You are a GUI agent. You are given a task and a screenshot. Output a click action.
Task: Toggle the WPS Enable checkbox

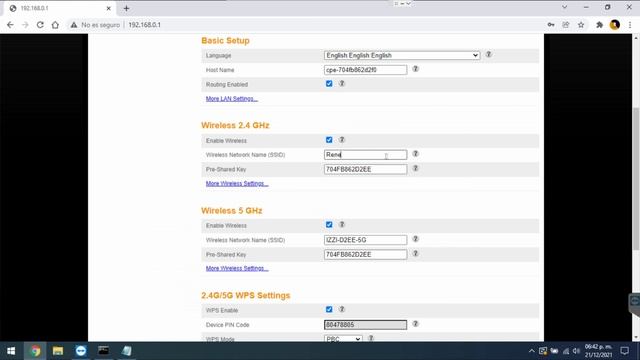[329, 309]
